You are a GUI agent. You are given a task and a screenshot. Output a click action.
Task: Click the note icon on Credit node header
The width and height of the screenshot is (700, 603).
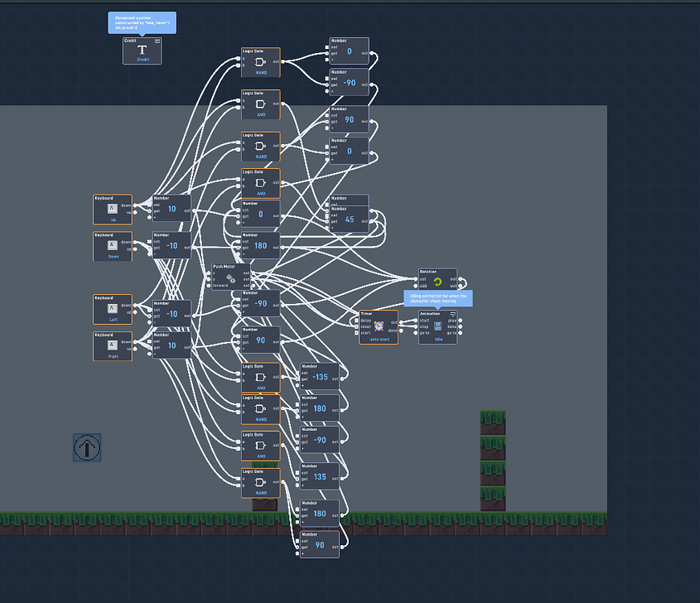158,41
